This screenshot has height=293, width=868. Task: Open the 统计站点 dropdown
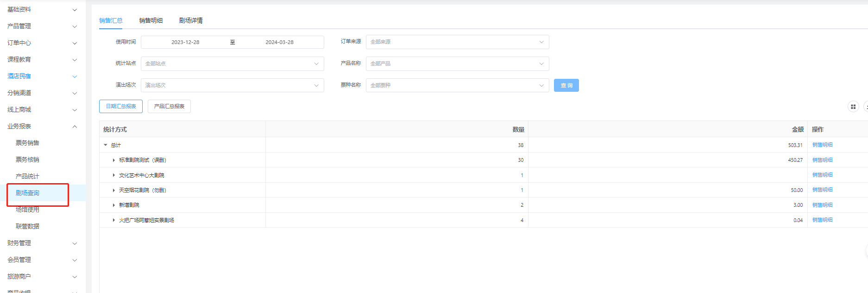(232, 64)
